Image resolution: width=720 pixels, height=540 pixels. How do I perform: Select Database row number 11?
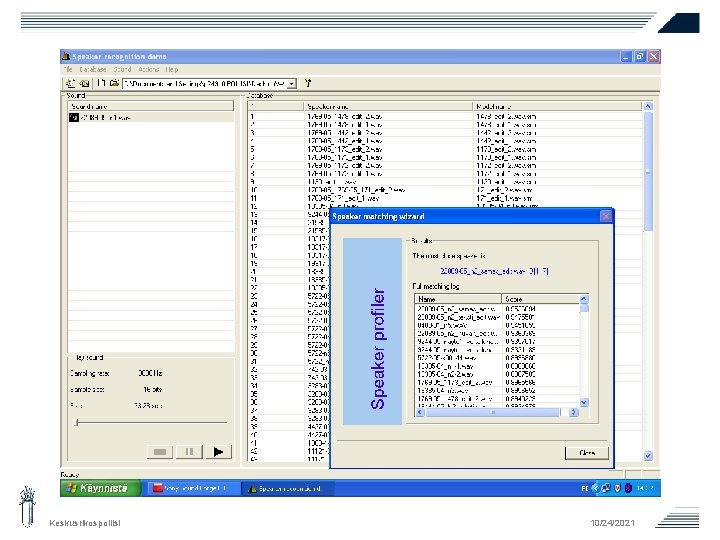[x=445, y=198]
